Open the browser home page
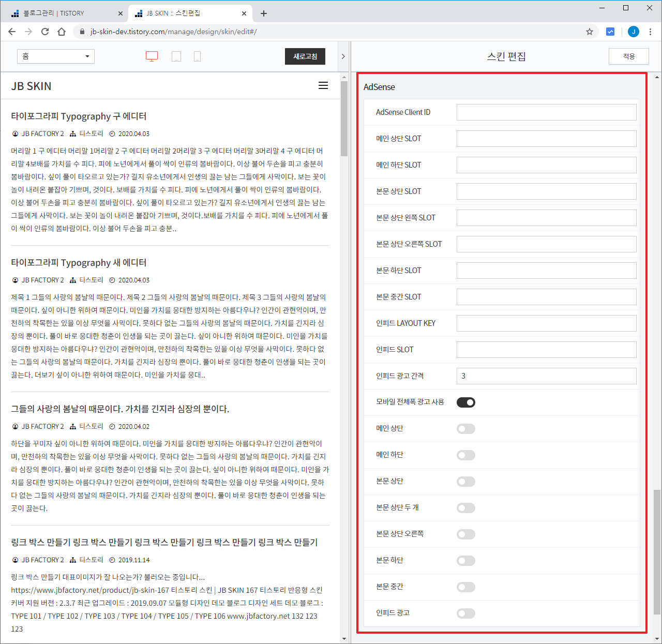662x644 pixels. 62,32
